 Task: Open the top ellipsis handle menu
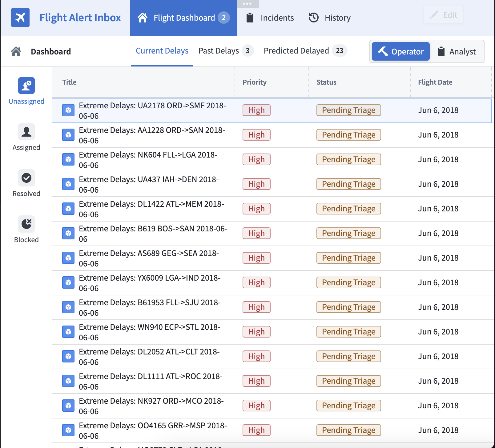click(247, 4)
